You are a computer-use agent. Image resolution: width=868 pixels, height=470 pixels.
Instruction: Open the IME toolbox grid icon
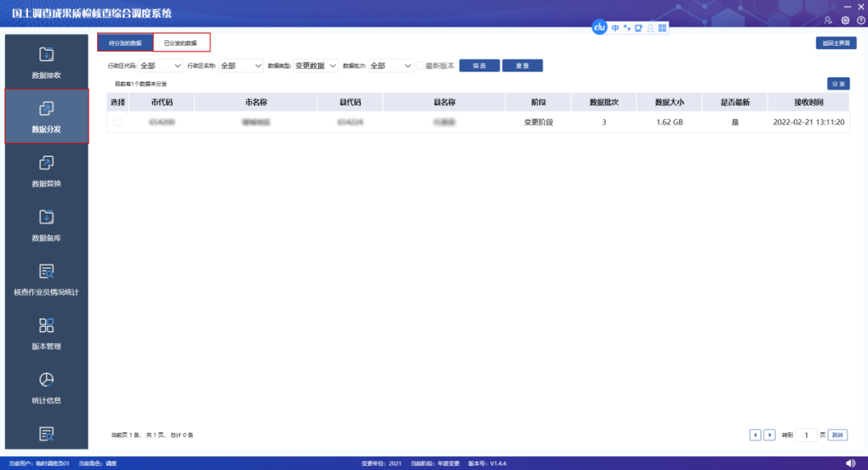pos(662,27)
